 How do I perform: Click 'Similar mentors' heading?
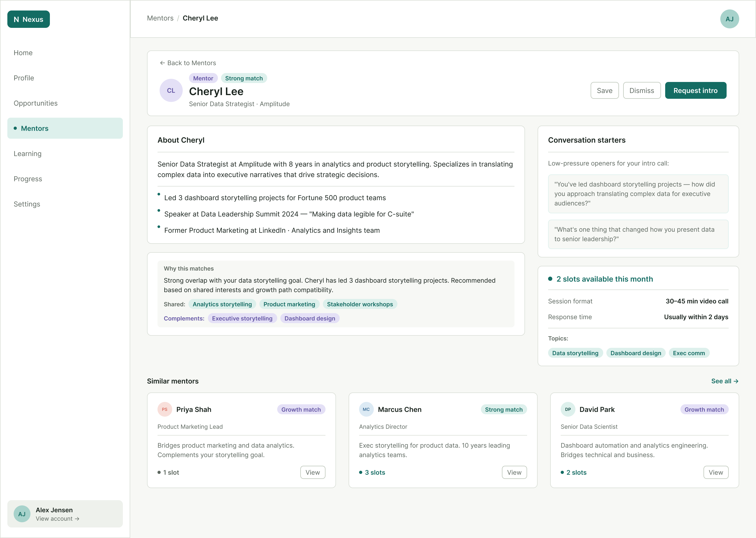pos(173,381)
